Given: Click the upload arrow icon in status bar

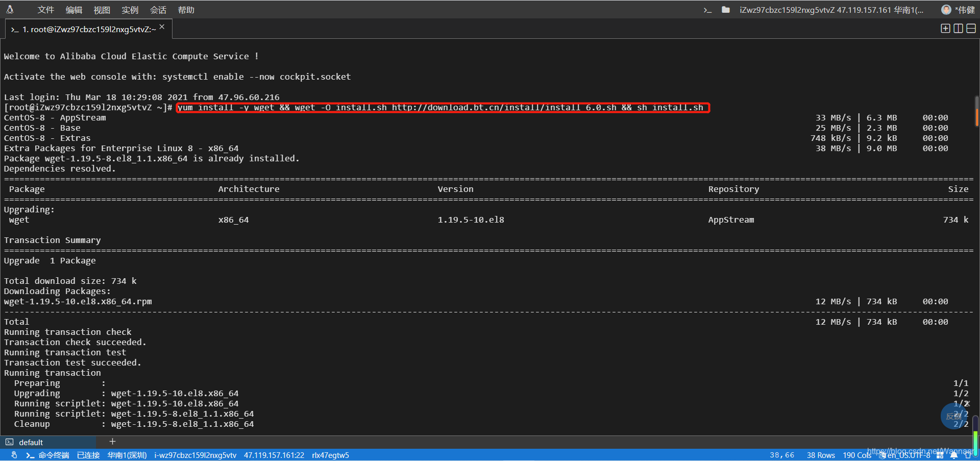Looking at the screenshot, I should coord(968,455).
